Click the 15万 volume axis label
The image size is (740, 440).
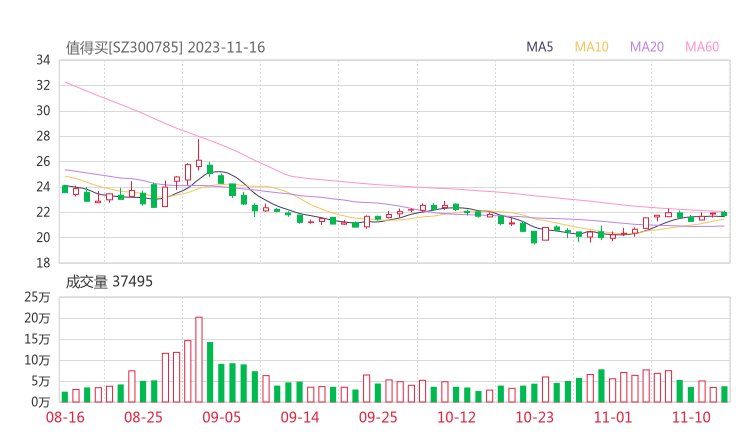tap(37, 339)
